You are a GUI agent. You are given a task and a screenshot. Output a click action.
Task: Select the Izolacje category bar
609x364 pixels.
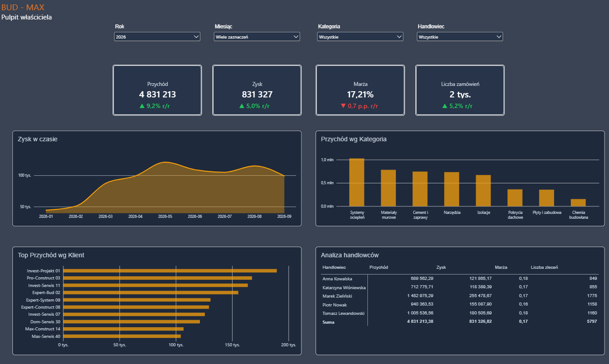(x=484, y=190)
